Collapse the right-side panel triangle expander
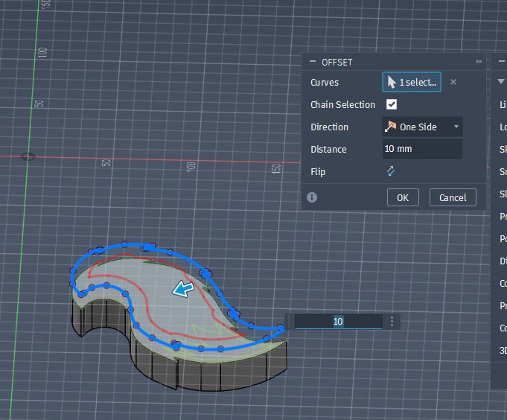This screenshot has height=420, width=507. (x=501, y=81)
